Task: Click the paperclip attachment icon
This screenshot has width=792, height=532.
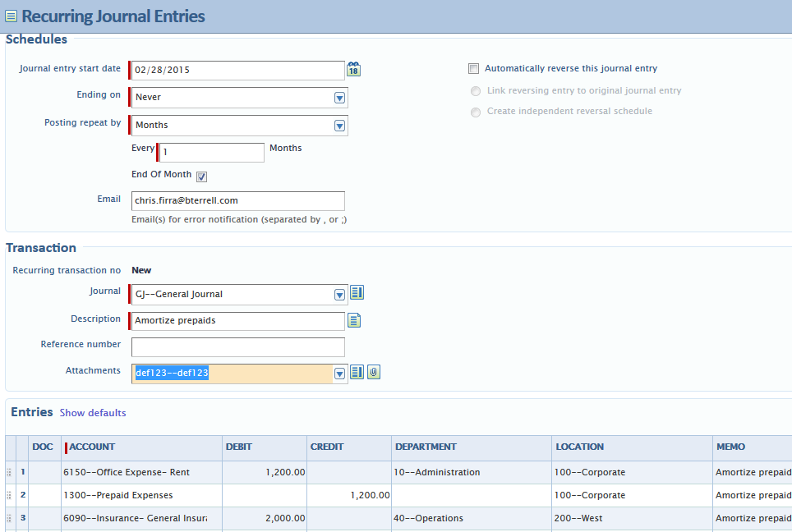Action: [374, 372]
